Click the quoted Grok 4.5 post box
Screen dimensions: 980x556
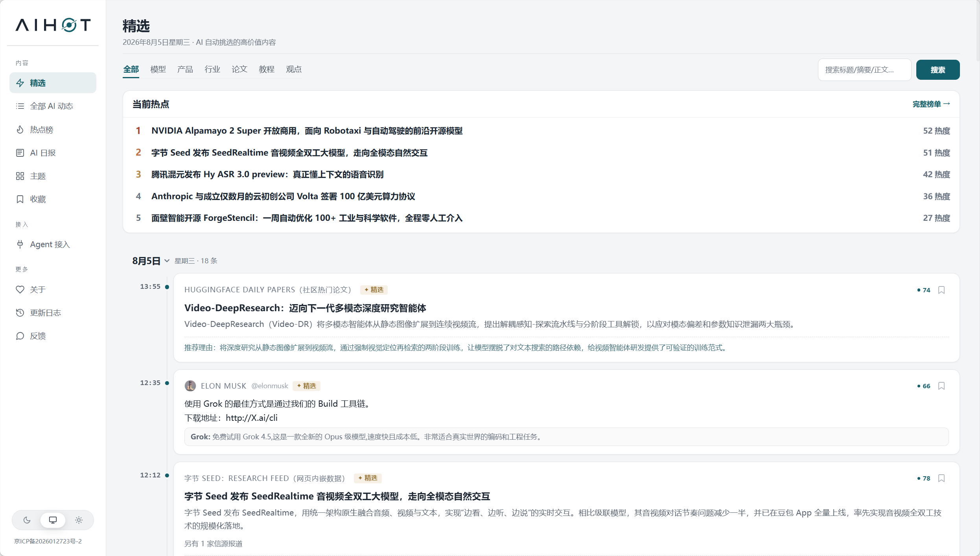(x=566, y=437)
